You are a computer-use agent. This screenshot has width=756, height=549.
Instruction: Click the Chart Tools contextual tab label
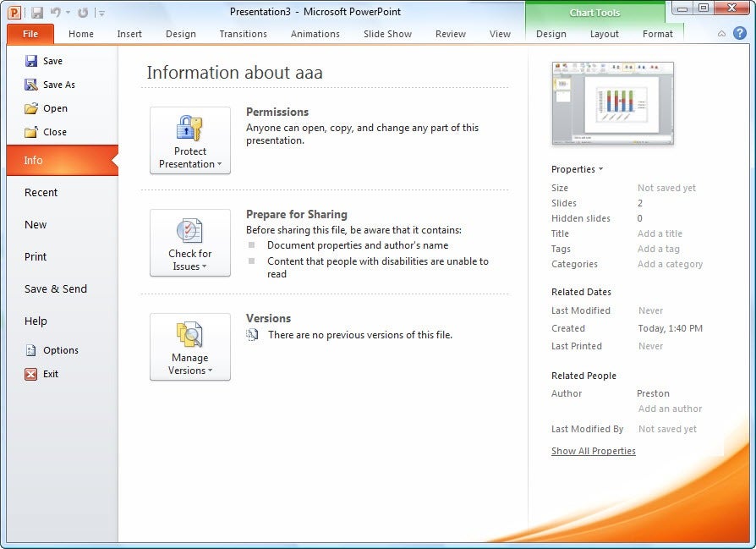tap(594, 13)
